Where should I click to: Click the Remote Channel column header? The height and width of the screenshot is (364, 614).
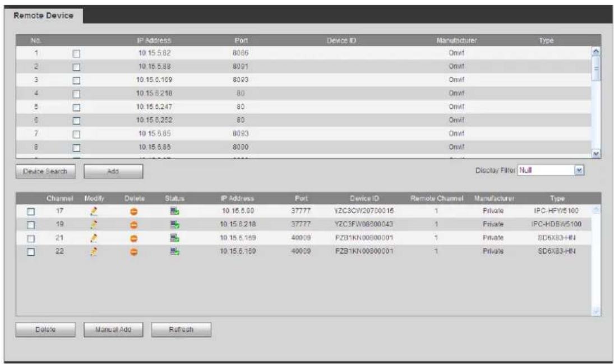437,198
